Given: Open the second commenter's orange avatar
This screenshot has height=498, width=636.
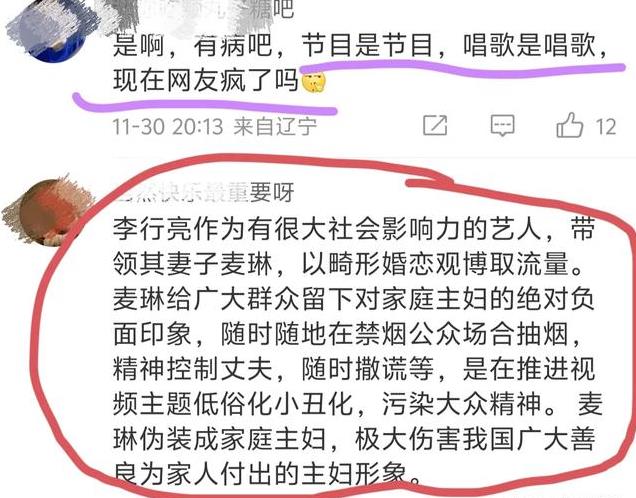Looking at the screenshot, I should click(x=47, y=211).
